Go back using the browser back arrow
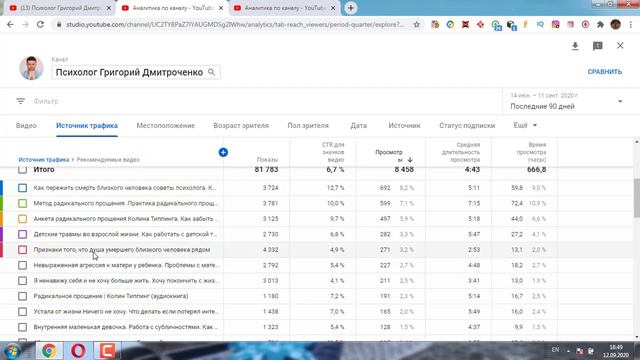 pos(10,24)
